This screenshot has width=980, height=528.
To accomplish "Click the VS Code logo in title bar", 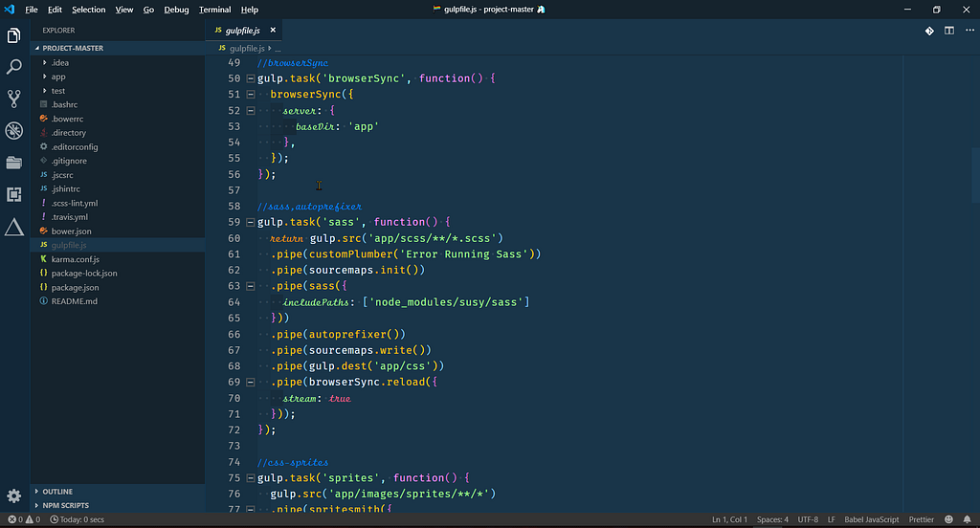I will pyautogui.click(x=10, y=10).
